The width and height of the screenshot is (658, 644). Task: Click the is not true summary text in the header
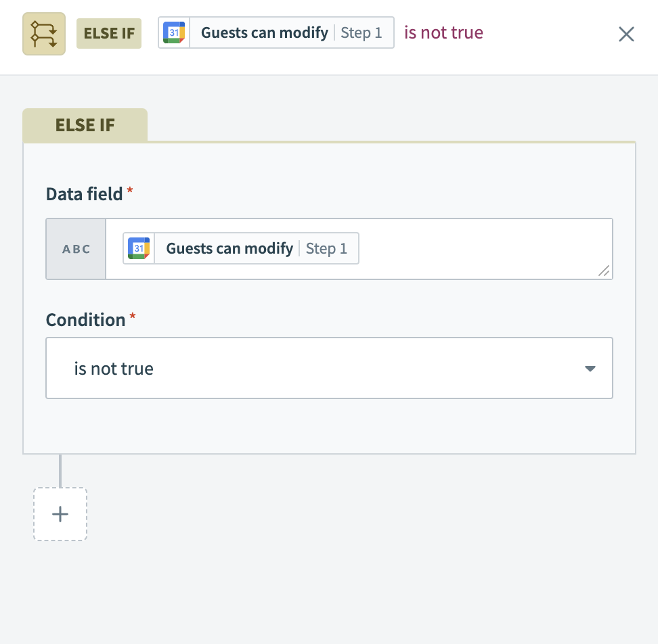tap(443, 32)
